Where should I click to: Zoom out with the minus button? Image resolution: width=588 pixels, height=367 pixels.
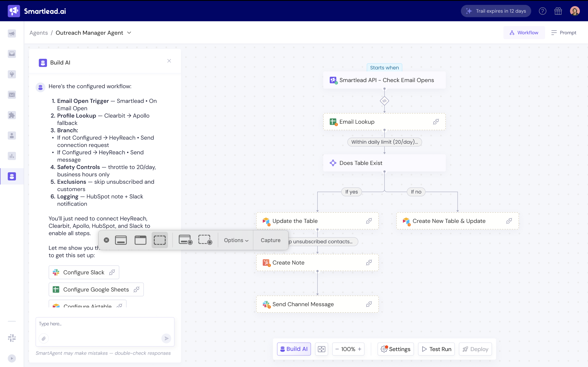coord(337,349)
